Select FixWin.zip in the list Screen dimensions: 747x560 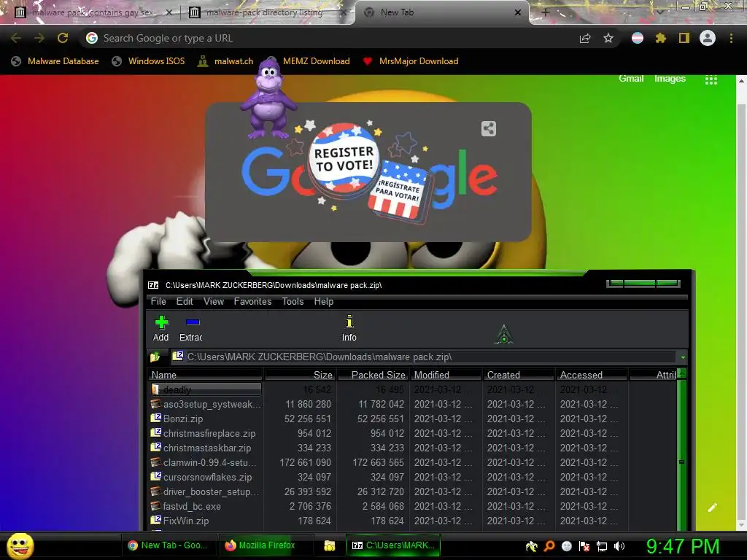412,521
